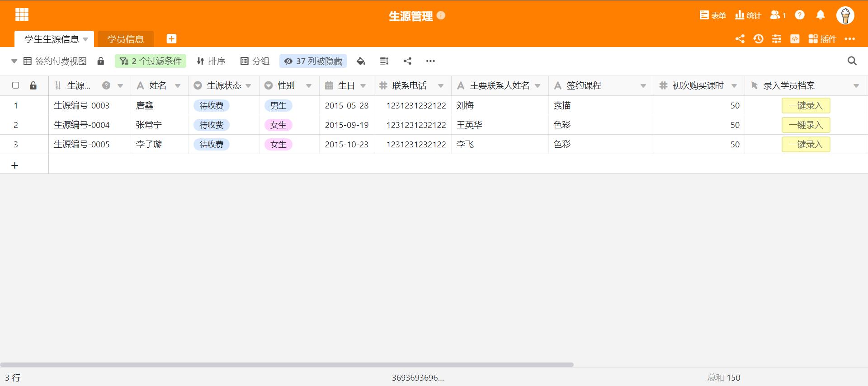Open the toolbar more options dots
868x386 pixels.
430,61
